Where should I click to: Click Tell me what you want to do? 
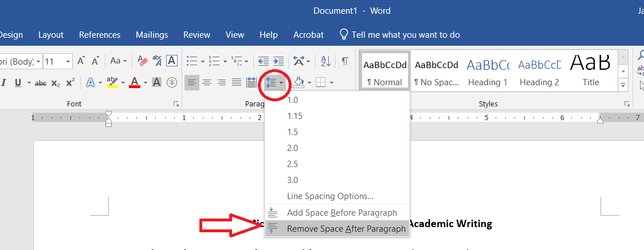tap(399, 35)
